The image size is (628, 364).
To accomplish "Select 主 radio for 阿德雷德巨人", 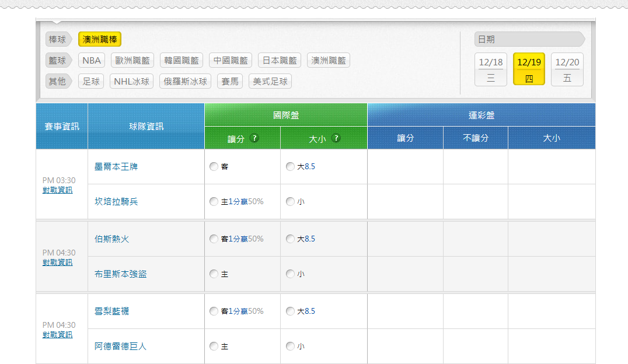I will [214, 346].
